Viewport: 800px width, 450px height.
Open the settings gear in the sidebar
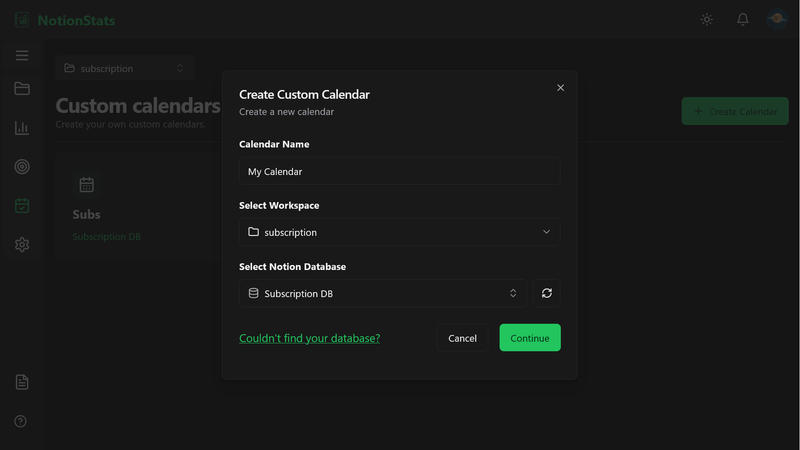tap(22, 244)
